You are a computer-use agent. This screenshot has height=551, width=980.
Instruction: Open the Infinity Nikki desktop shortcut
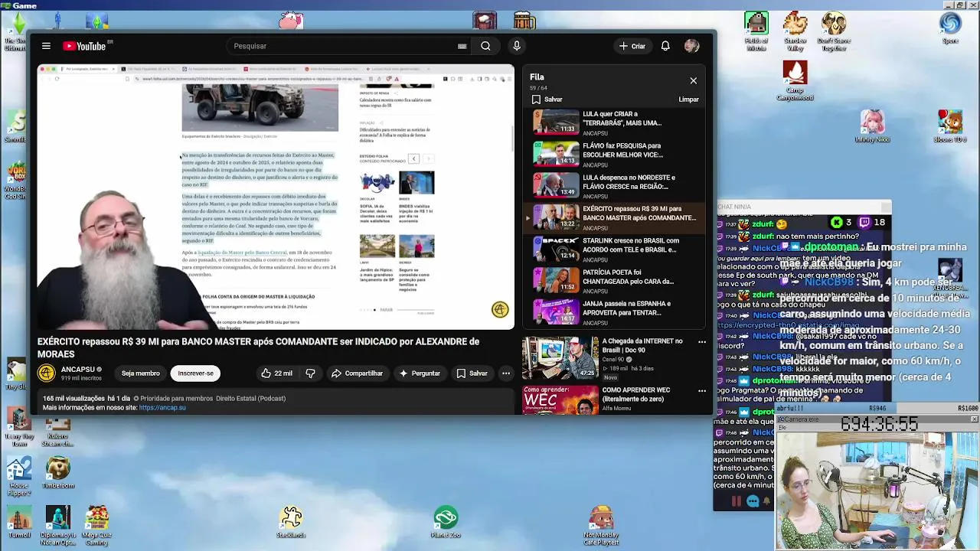[x=872, y=127]
